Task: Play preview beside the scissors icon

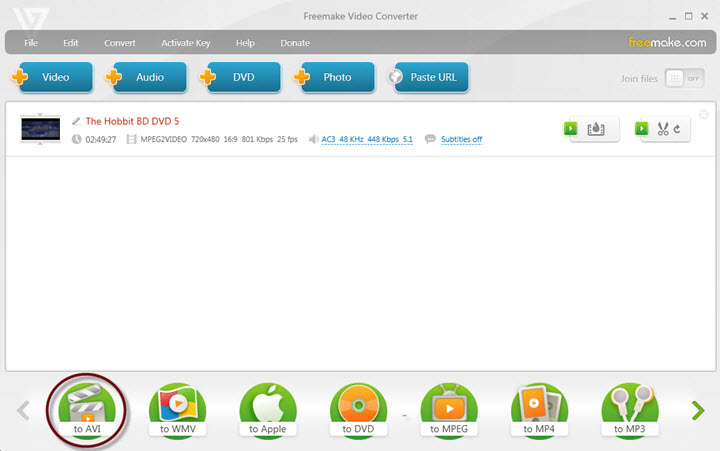Action: [x=641, y=129]
